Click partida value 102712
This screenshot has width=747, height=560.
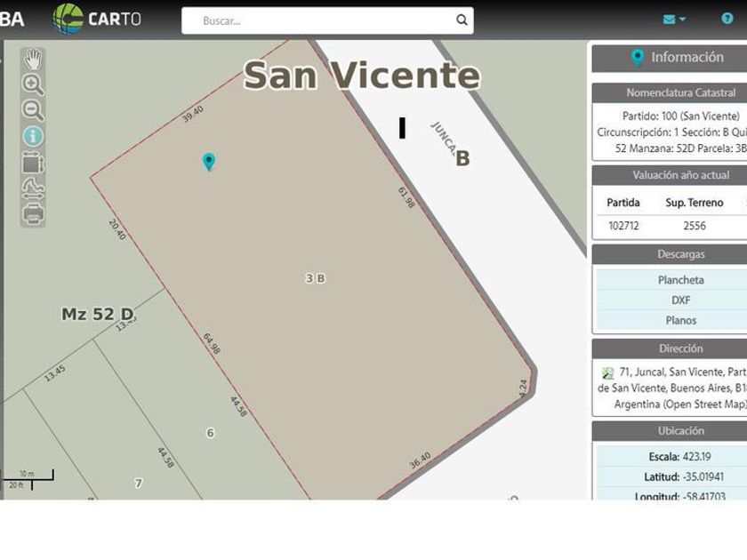pos(623,226)
